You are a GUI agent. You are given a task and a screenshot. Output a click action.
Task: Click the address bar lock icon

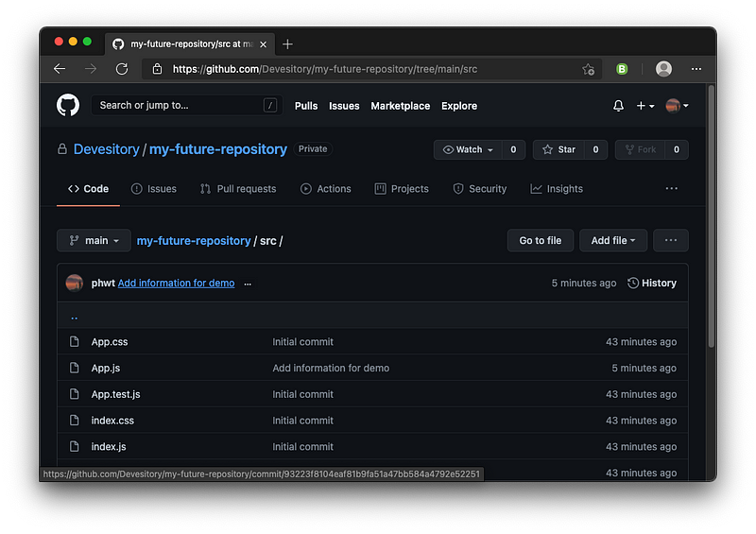tap(157, 69)
